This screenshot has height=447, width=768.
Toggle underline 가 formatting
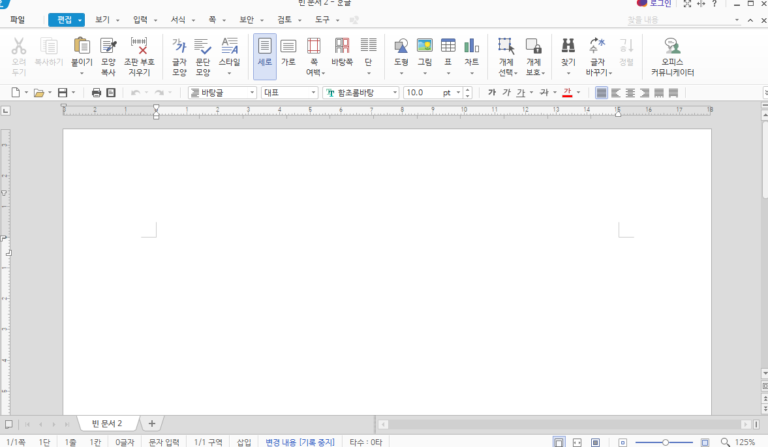click(x=521, y=93)
